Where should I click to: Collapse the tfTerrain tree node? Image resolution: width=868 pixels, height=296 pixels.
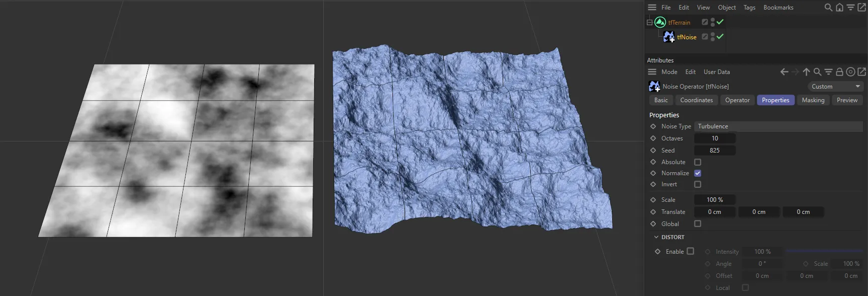click(649, 23)
